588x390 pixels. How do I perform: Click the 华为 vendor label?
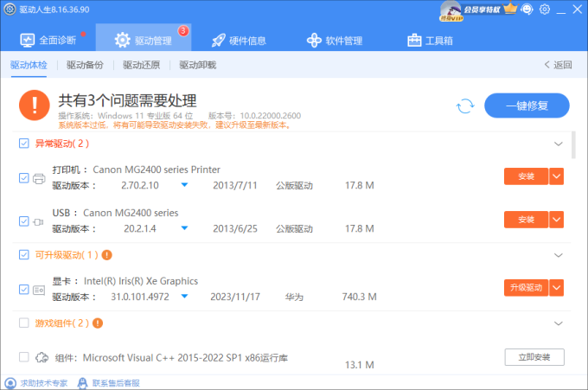coord(294,297)
